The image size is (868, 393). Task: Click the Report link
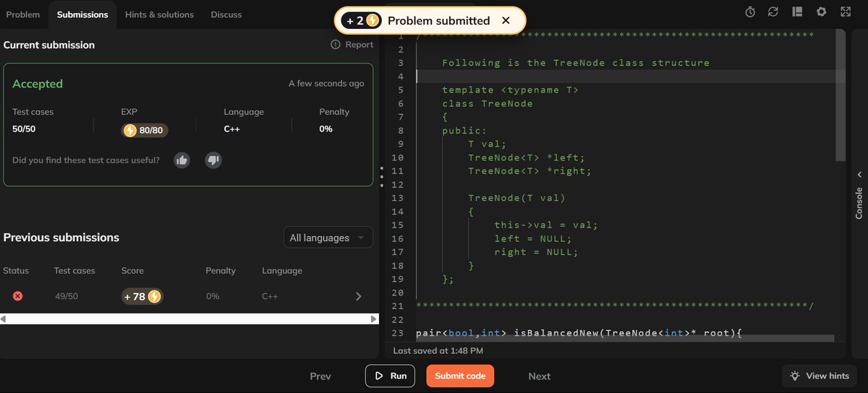pyautogui.click(x=359, y=45)
